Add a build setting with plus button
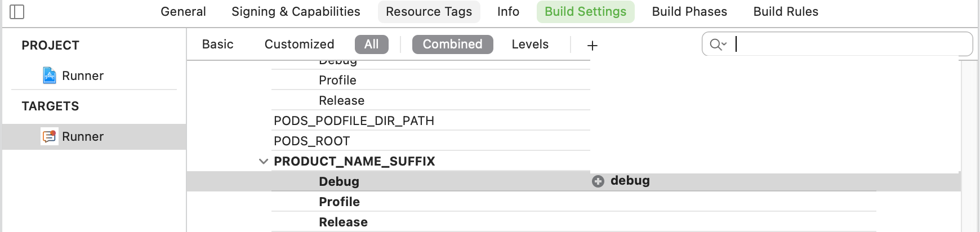 coord(592,45)
